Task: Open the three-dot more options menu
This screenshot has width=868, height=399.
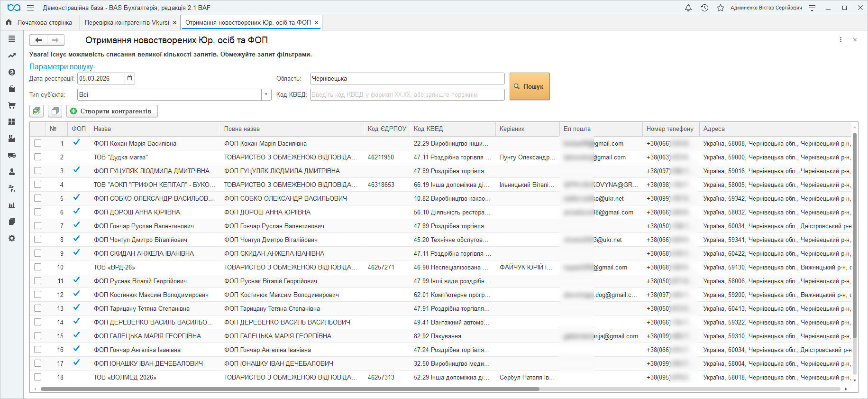Action: tap(841, 40)
